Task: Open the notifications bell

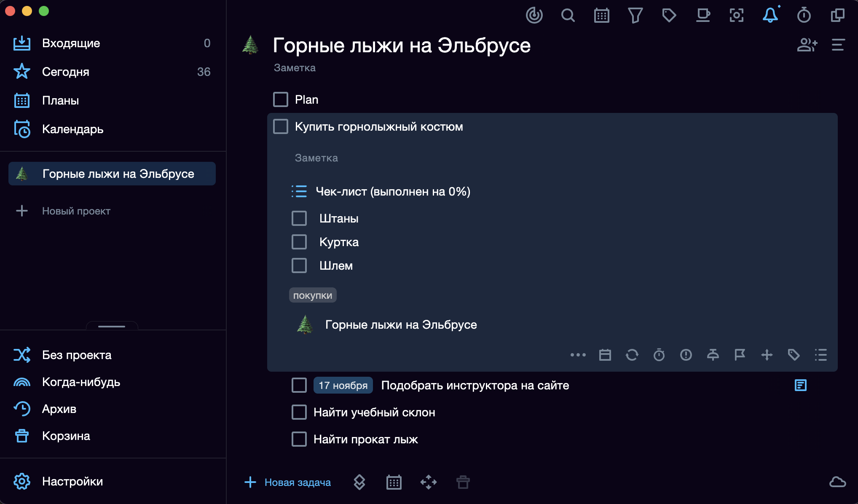Action: pos(770,16)
